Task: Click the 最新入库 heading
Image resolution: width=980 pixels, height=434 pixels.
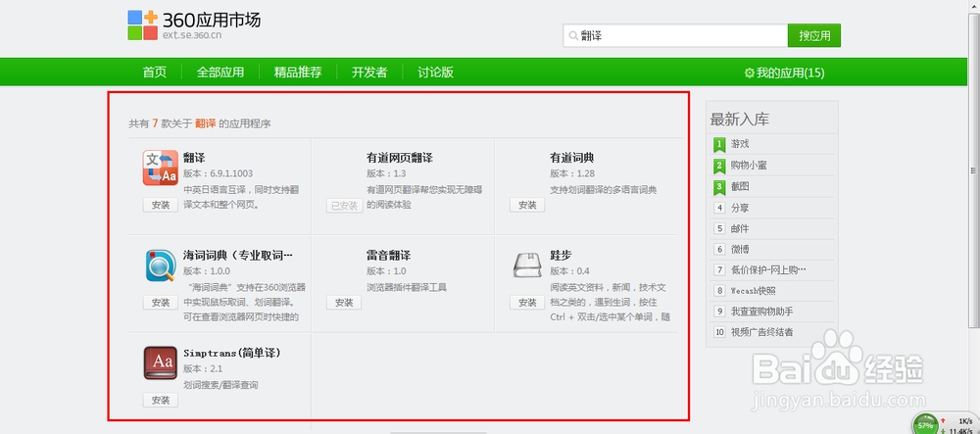Action: (740, 119)
